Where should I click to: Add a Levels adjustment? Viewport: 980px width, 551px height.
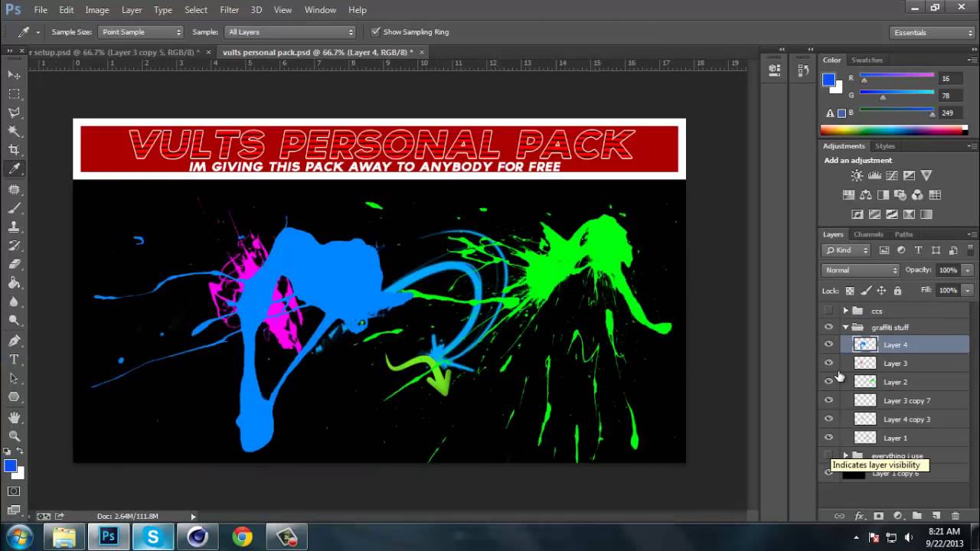click(x=874, y=176)
